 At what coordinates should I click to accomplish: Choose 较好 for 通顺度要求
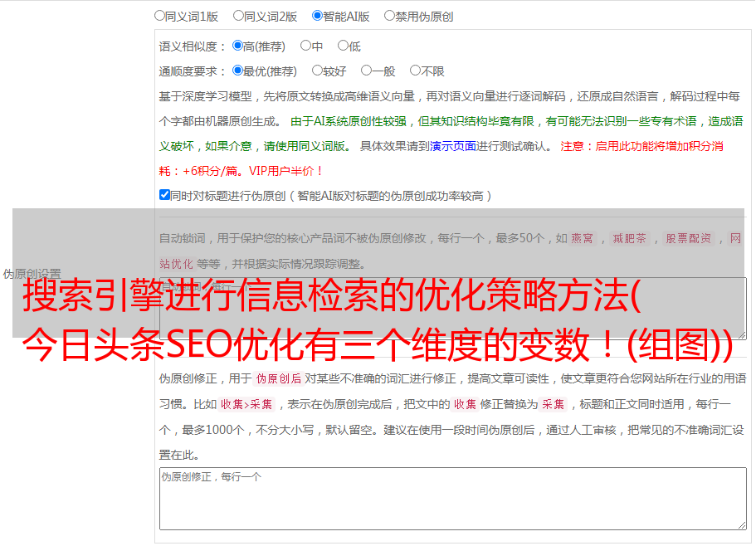point(317,71)
